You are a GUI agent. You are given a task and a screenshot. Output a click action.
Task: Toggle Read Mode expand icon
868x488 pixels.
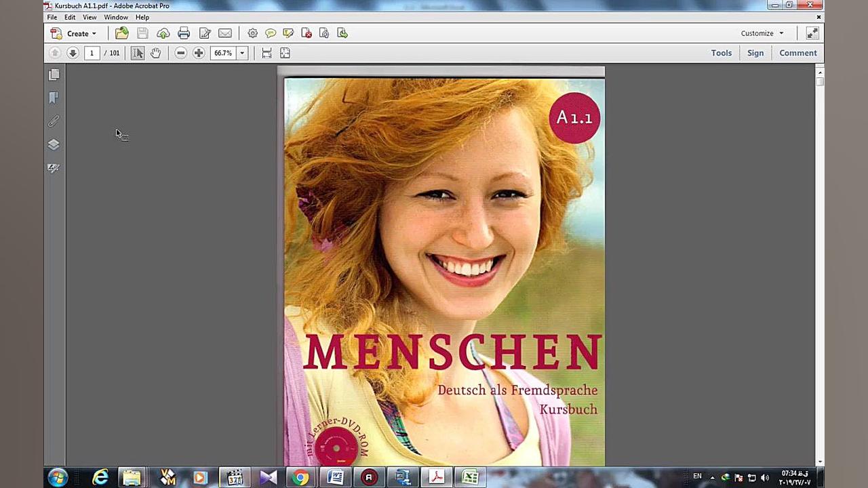(x=812, y=33)
